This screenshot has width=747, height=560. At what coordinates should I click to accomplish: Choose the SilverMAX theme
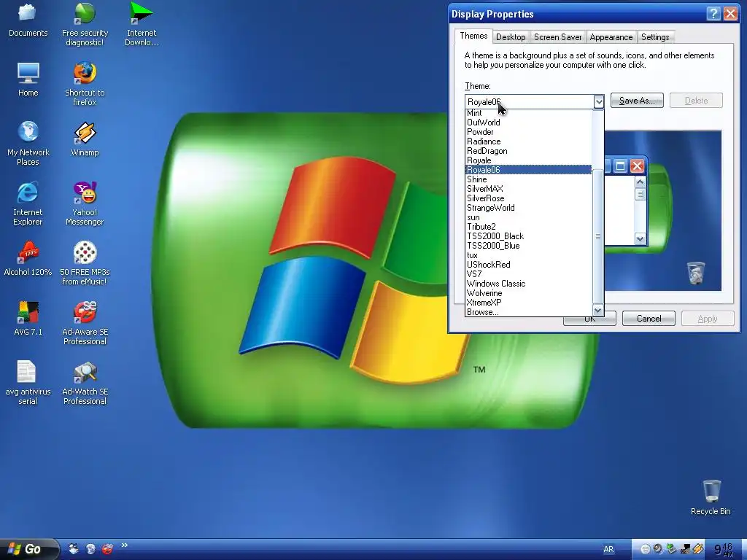[x=528, y=189]
